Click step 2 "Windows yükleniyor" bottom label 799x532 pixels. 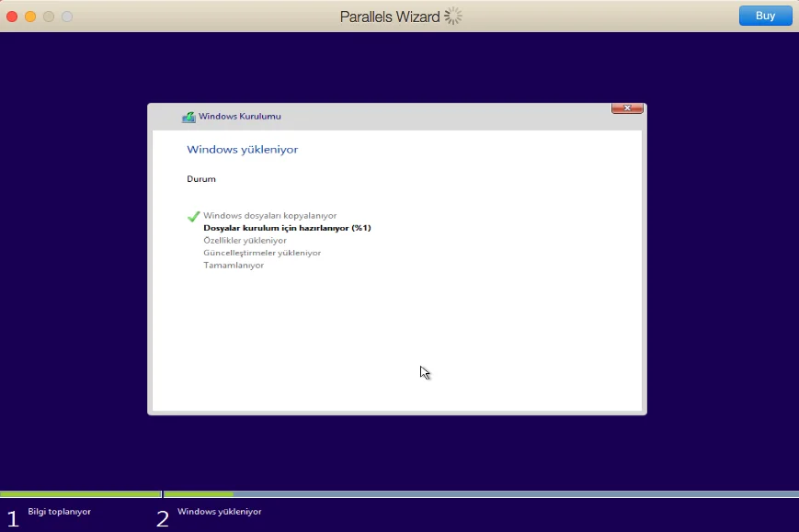(x=219, y=512)
